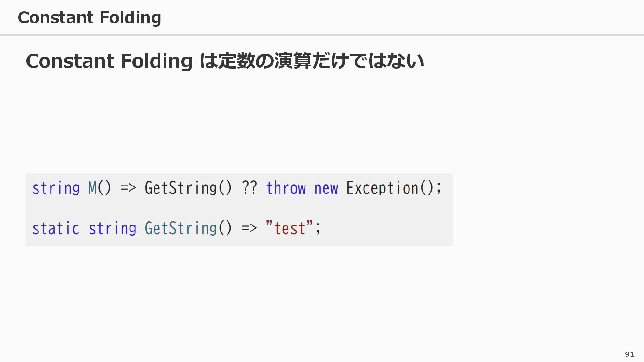
Task: Click "string" after the static keyword
Action: [x=112, y=229]
